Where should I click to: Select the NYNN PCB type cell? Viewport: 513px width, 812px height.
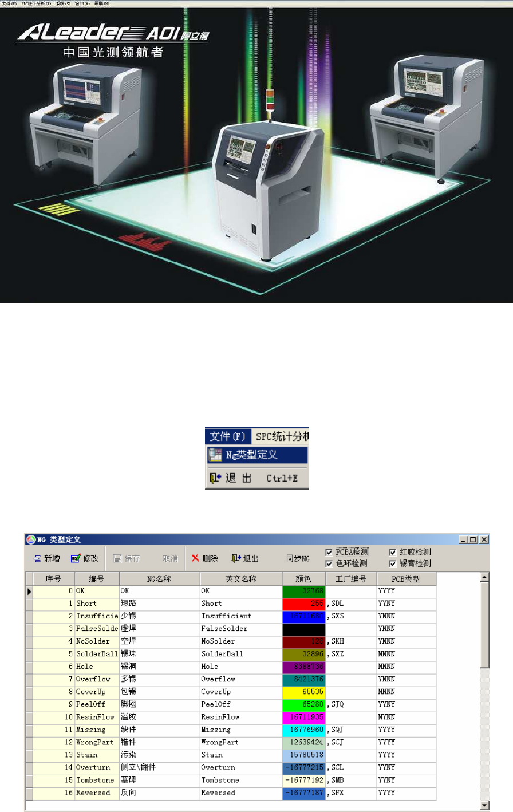pos(407,717)
